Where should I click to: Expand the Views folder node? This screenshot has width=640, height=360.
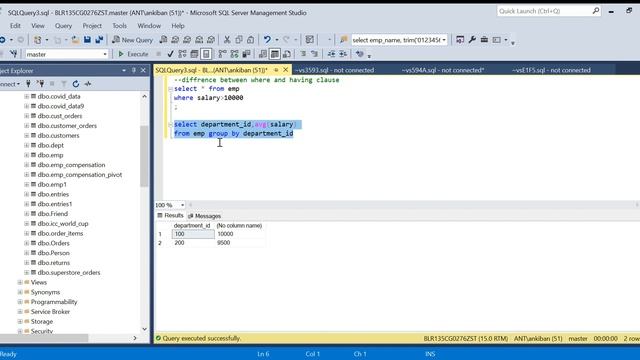[20, 282]
